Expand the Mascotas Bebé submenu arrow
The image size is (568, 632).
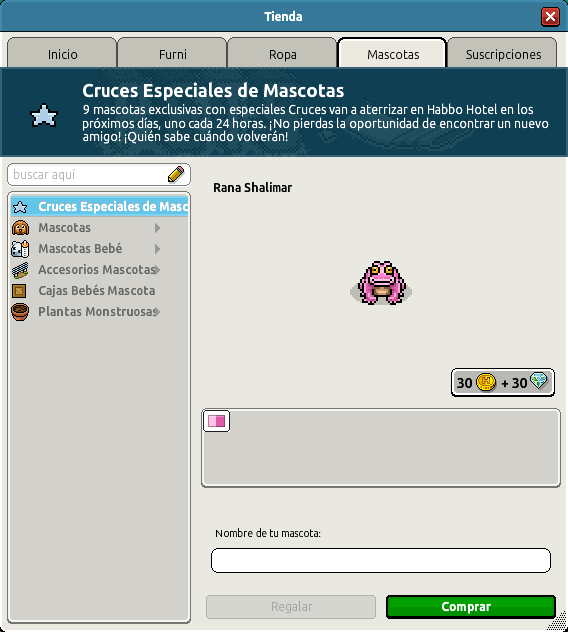click(158, 249)
